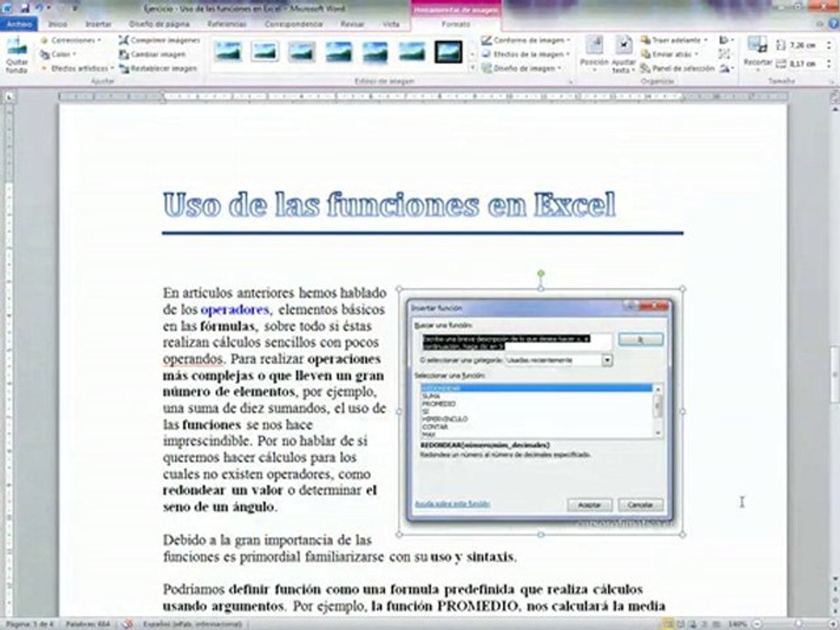Open the Tamaño group dialog launcher

pyautogui.click(x=832, y=82)
